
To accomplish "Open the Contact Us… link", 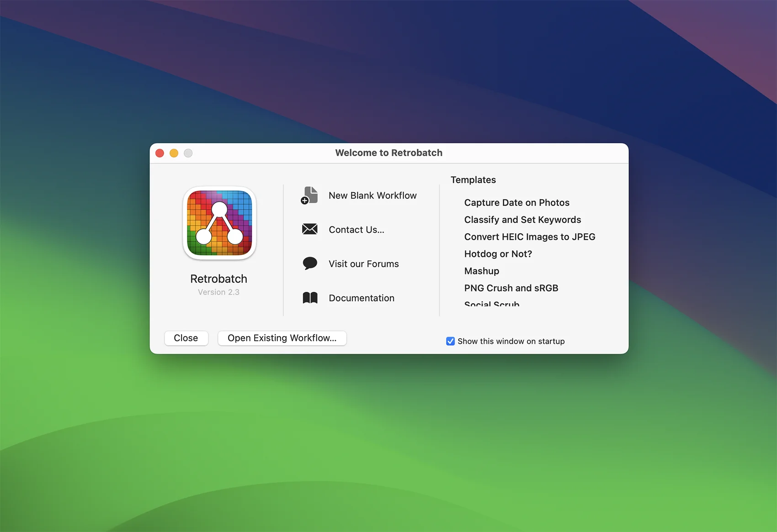I will tap(357, 230).
